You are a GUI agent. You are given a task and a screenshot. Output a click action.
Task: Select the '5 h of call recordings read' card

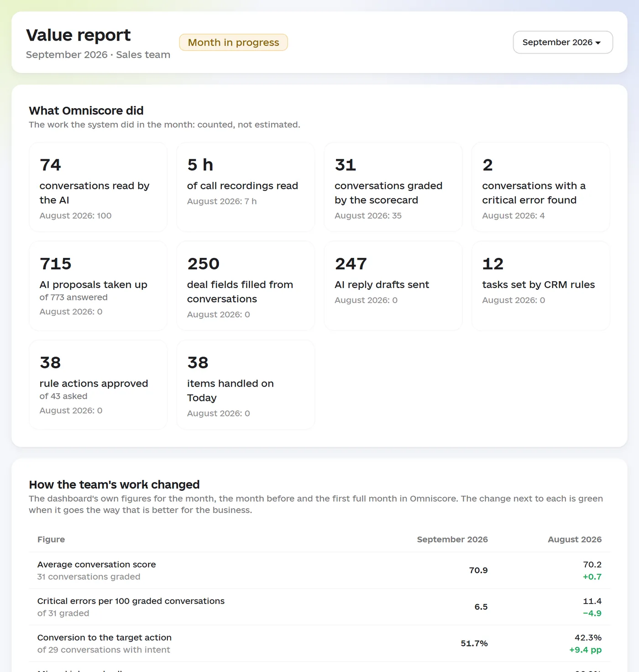point(246,187)
